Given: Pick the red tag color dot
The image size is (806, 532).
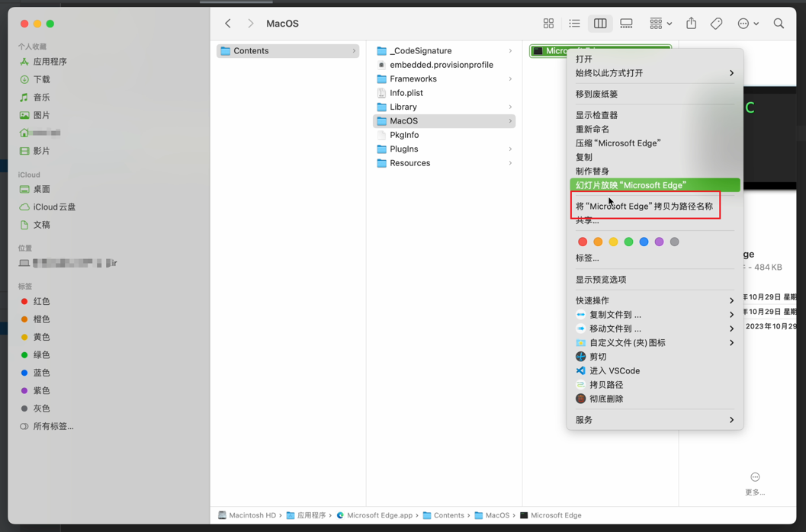Looking at the screenshot, I should point(583,242).
